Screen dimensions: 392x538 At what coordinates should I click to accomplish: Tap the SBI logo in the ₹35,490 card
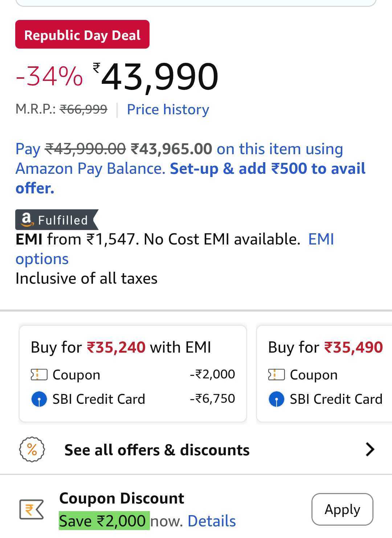276,399
